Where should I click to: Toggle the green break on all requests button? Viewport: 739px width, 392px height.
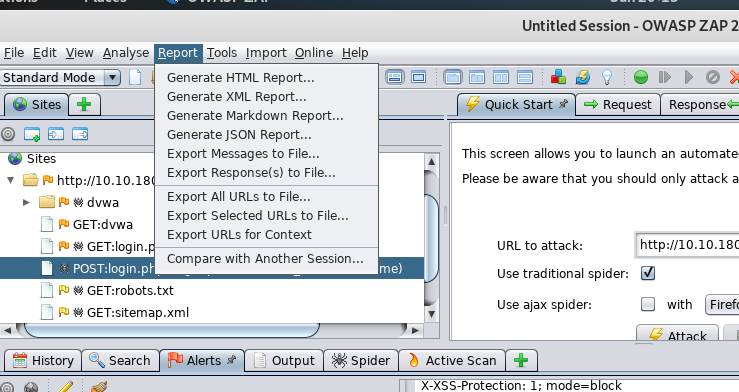tap(640, 77)
